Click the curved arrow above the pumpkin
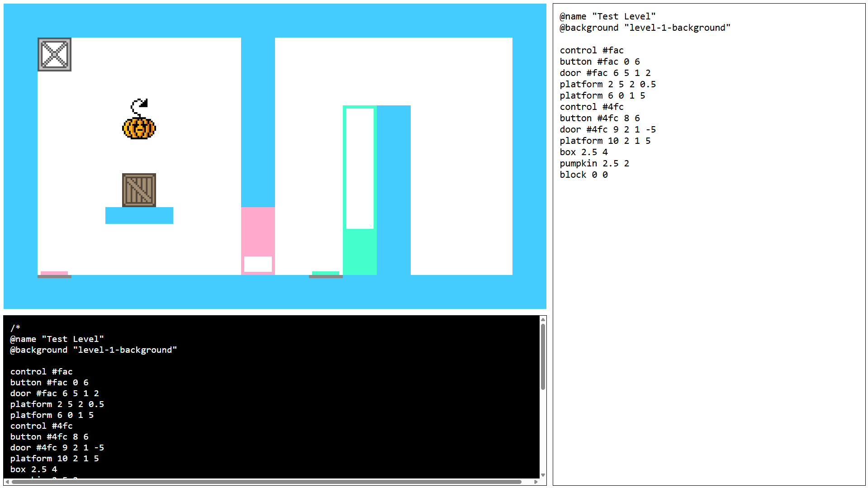Image resolution: width=868 pixels, height=488 pixels. (x=139, y=106)
